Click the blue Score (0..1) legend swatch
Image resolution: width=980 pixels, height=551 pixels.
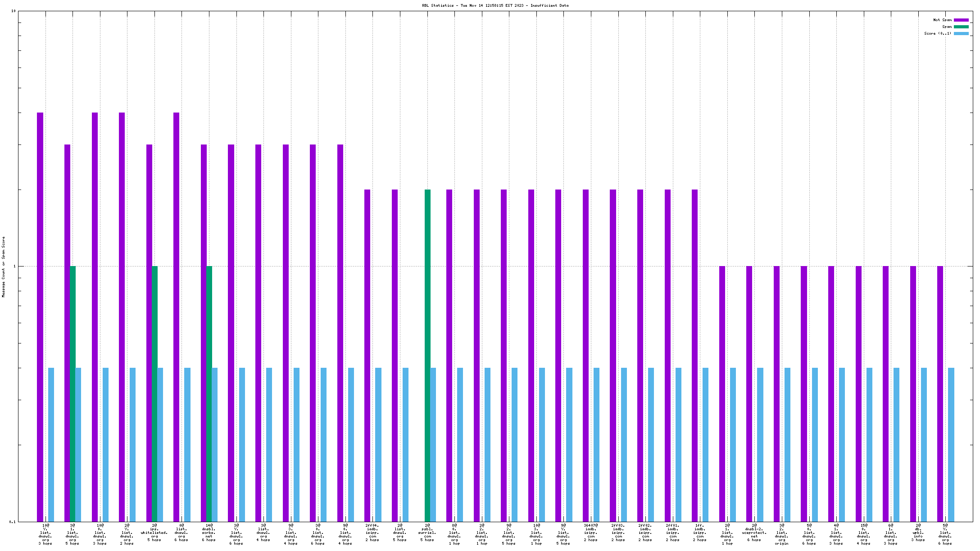coord(961,33)
